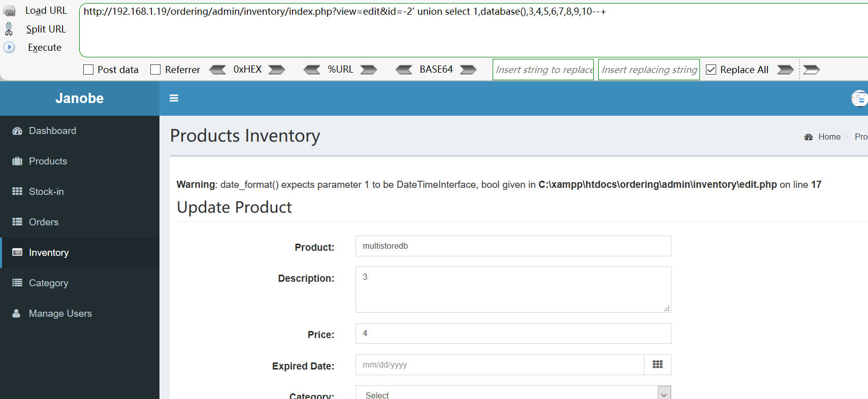Screen dimensions: 868x399
Task: Click the right arrow after BASE64
Action: 468,70
